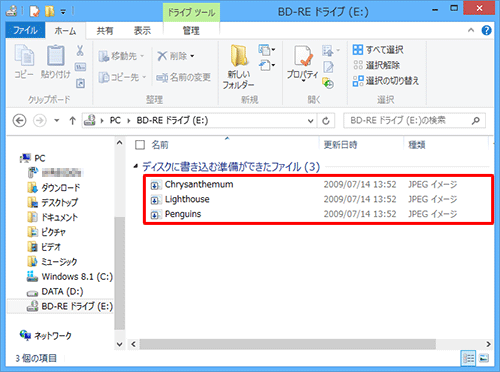Open the Properties icon
This screenshot has width=500, height=372.
pyautogui.click(x=302, y=55)
